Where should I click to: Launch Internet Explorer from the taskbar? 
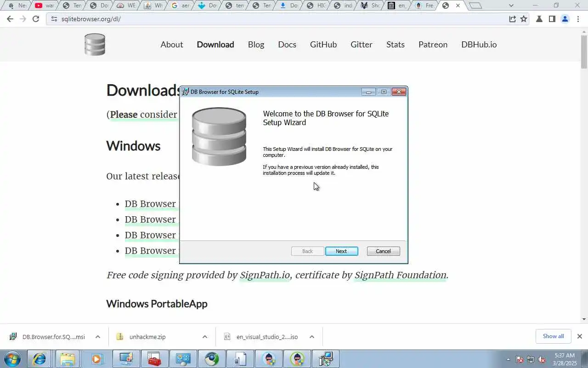[x=40, y=359]
